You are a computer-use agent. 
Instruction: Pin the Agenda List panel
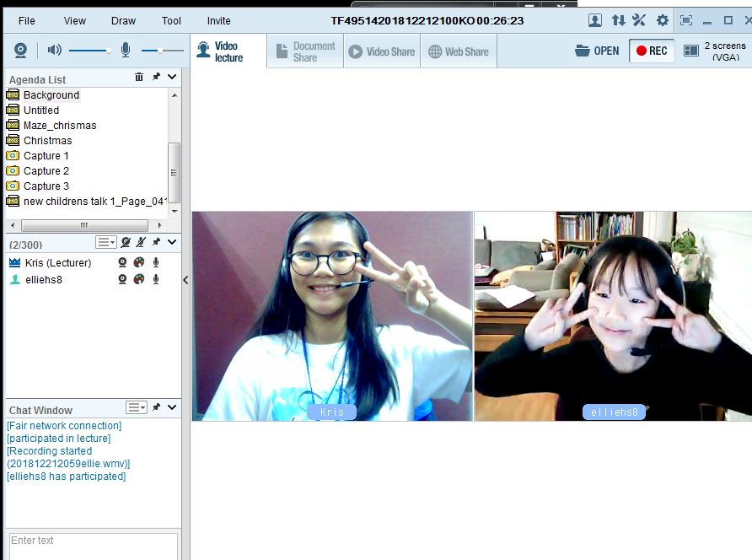[x=156, y=78]
